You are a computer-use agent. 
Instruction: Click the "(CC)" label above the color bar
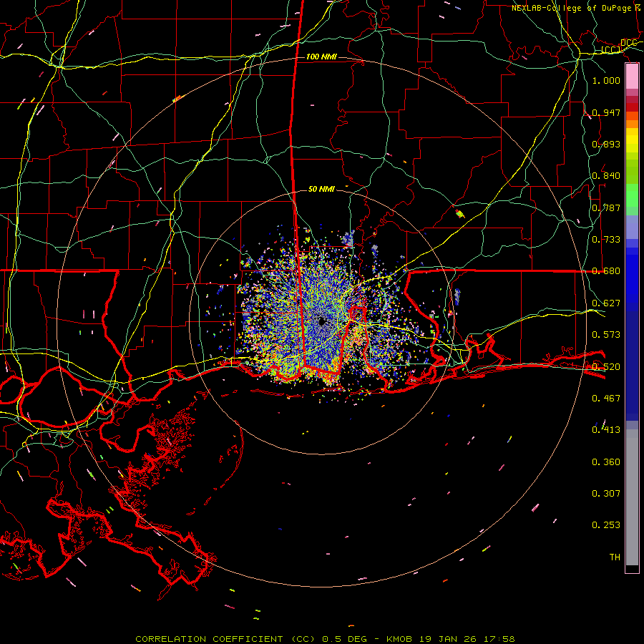pyautogui.click(x=611, y=49)
